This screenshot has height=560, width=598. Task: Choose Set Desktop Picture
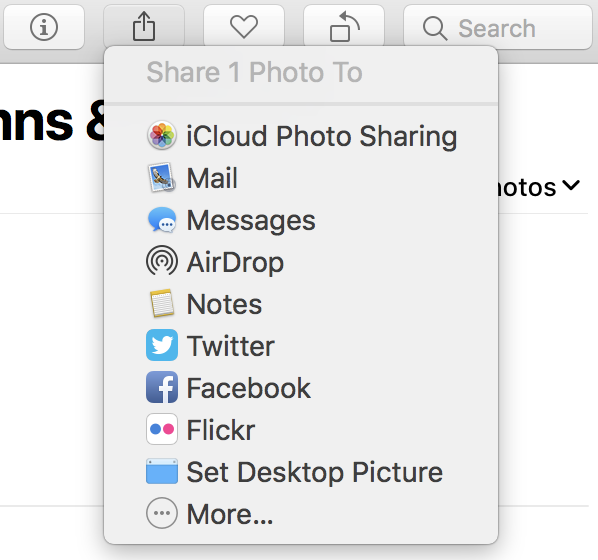click(x=301, y=472)
